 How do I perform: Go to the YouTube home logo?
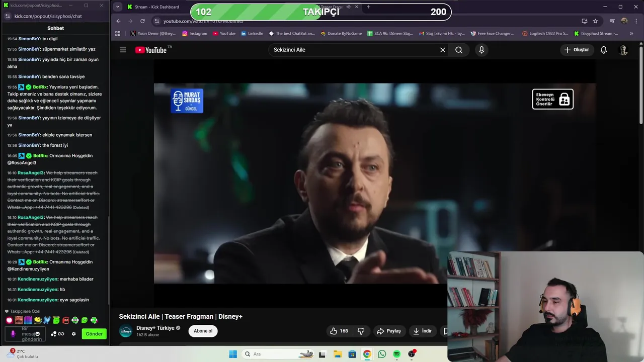coord(151,50)
